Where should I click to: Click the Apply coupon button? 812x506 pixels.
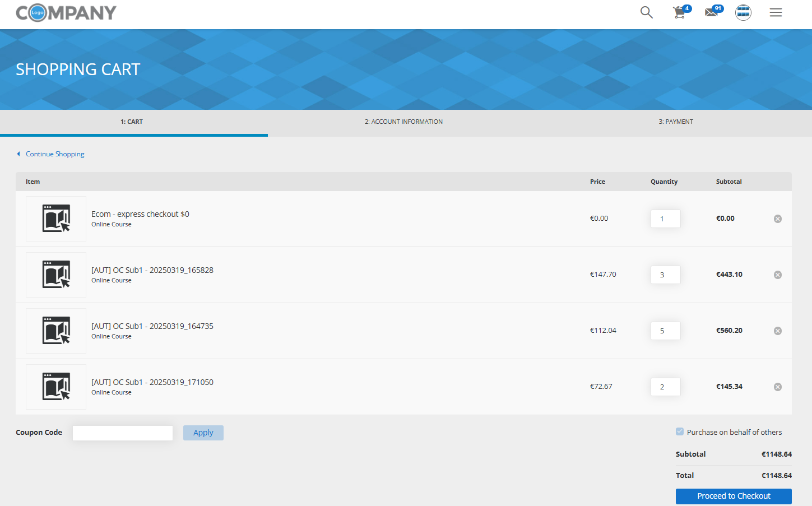[203, 433]
